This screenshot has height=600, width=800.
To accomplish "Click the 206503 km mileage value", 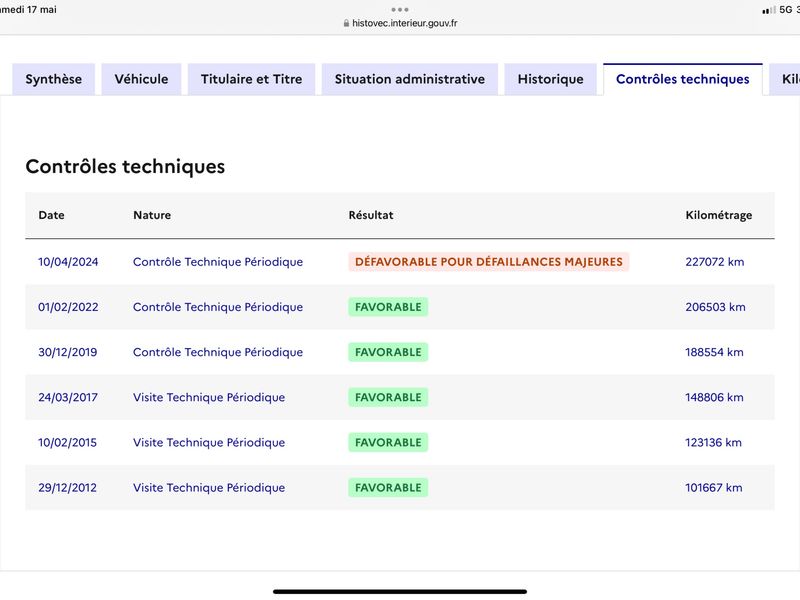I will tap(715, 307).
